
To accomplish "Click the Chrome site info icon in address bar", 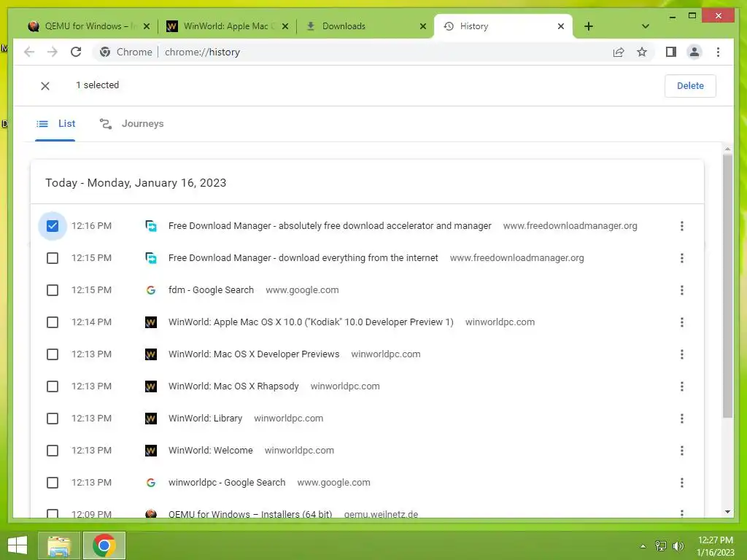I will tap(105, 52).
